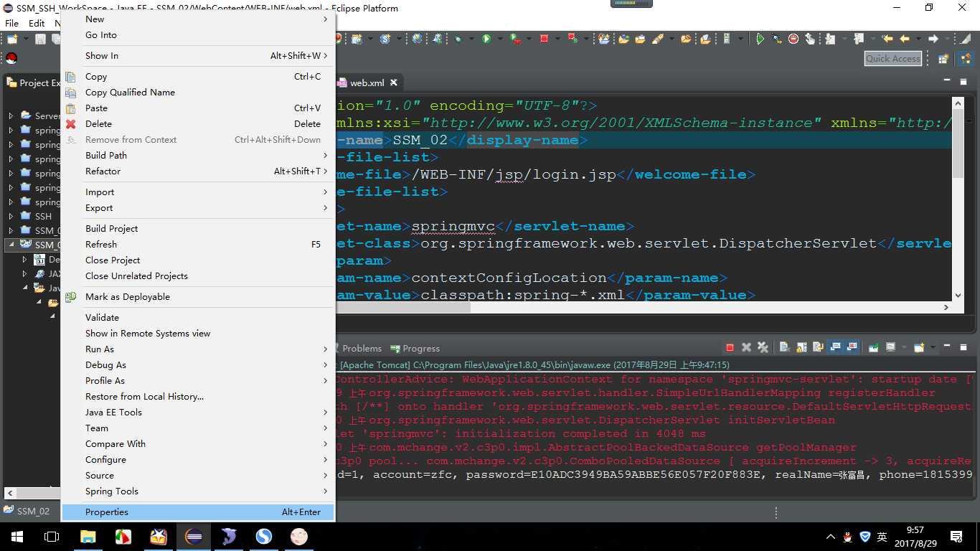Click Remove Launch gray X in Console toolbar
The image size is (980, 551).
[746, 348]
